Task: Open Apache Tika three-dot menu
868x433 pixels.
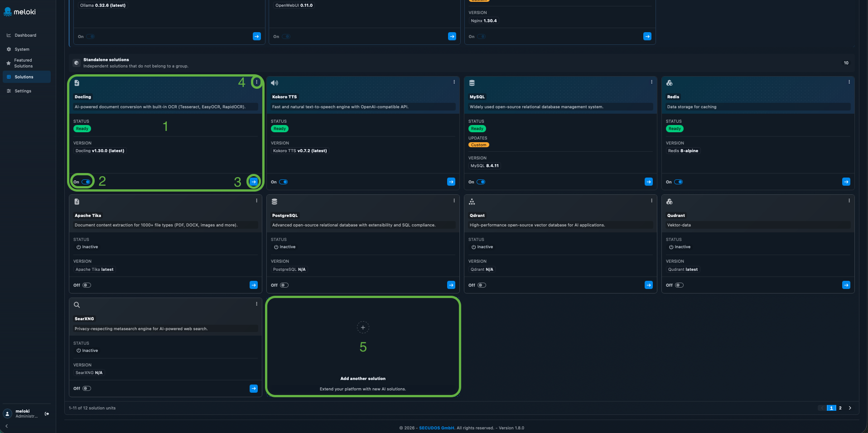Action: (256, 201)
